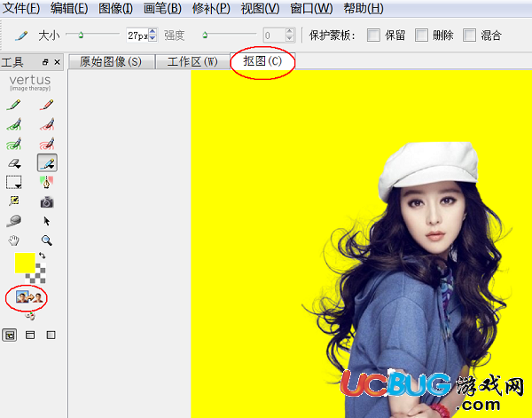This screenshot has height=418, width=532.
Task: Open the 图像(I) menu
Action: (115, 8)
